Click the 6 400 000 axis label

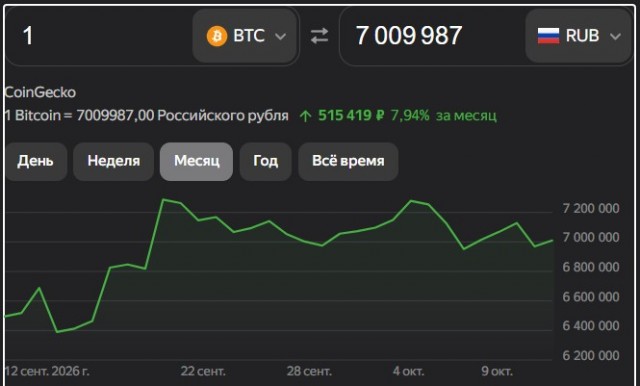[591, 326]
